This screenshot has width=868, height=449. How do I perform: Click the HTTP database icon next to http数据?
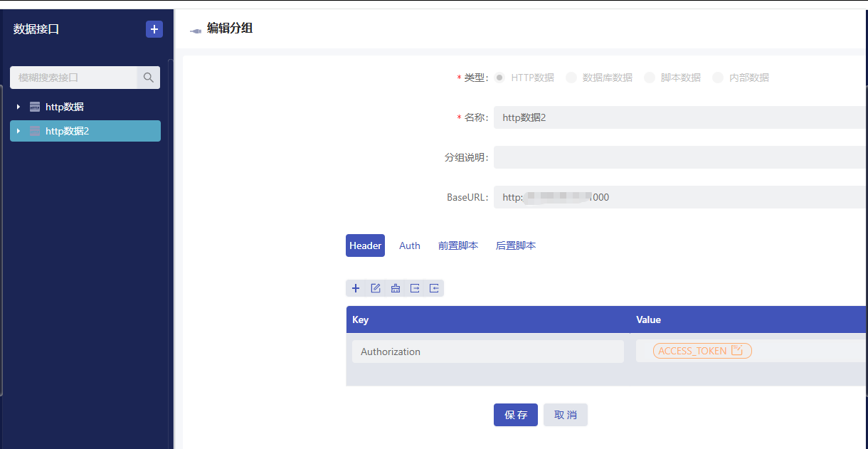[34, 107]
